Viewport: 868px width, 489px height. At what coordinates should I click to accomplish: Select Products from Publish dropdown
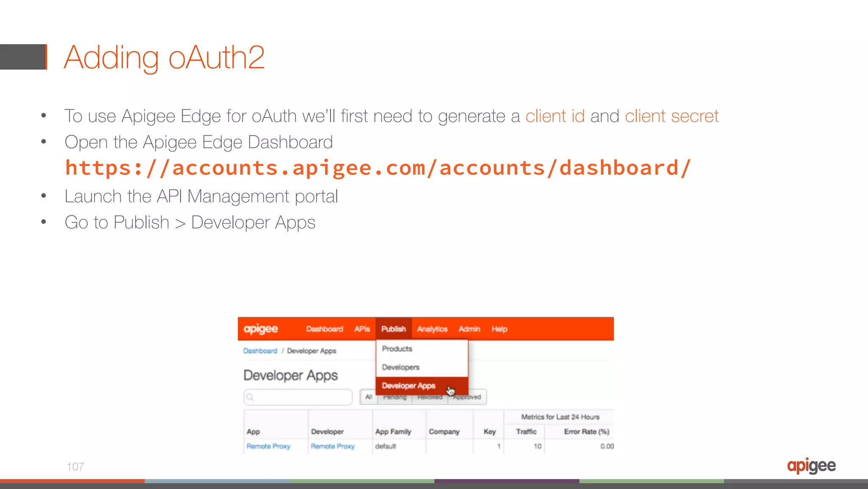[397, 349]
